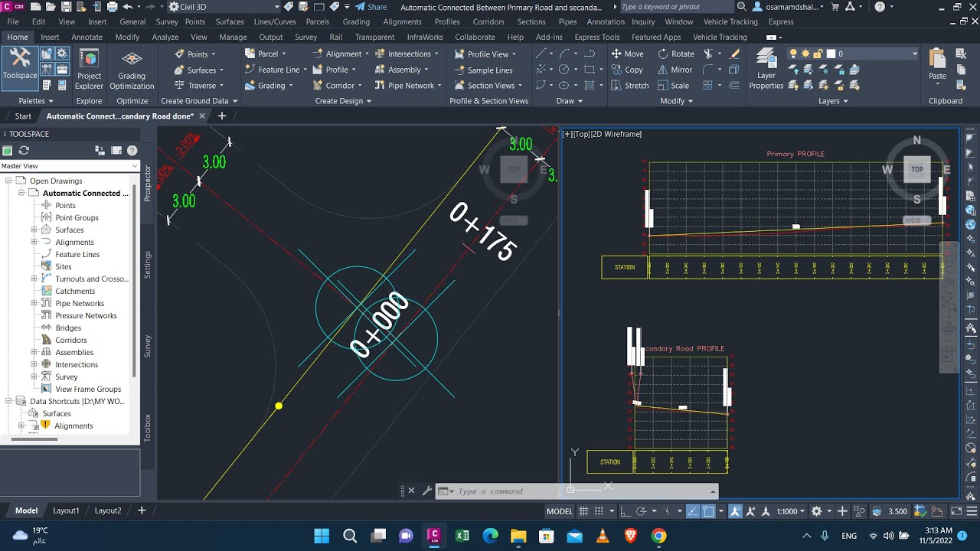Switch to Layout1 tab
This screenshot has height=551, width=980.
click(66, 510)
